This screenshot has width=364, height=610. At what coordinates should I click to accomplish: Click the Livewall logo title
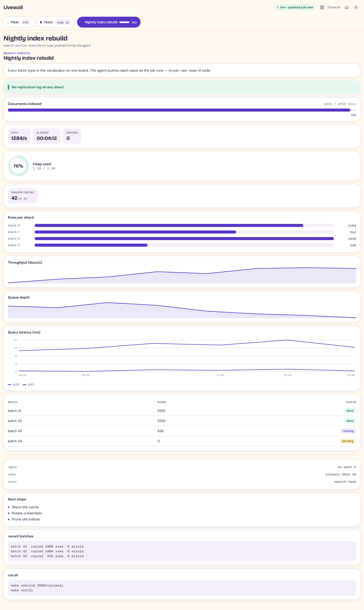point(13,7)
